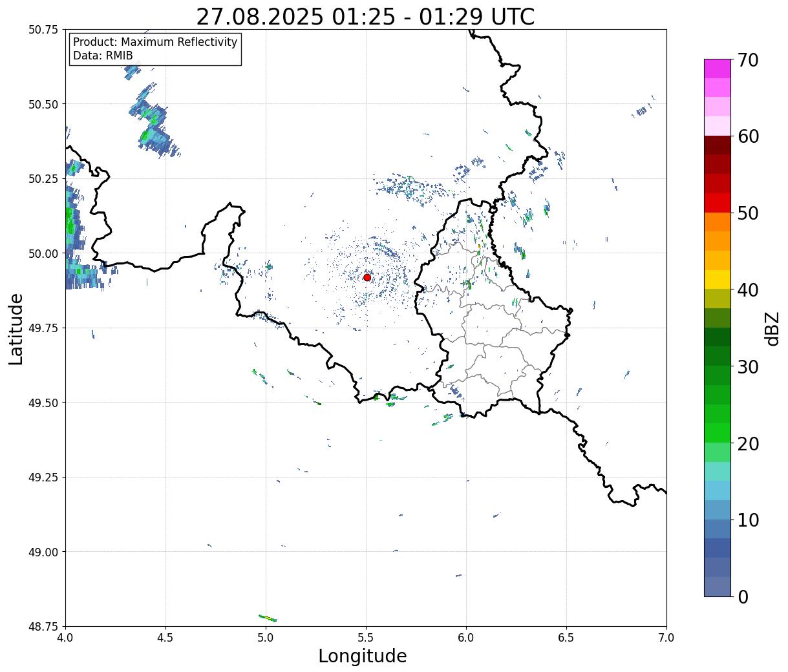Viewport: 788px width, 672px height.
Task: Click the latitude tick label 50.00
Action: point(43,253)
